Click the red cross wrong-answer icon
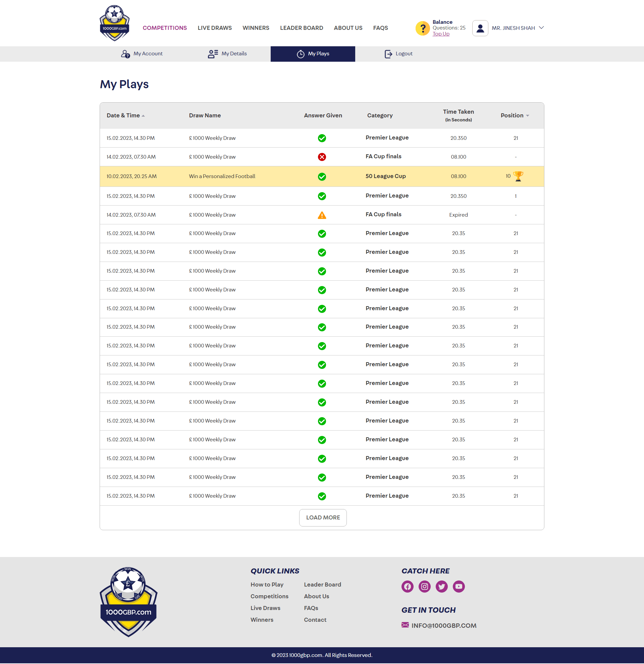This screenshot has width=644, height=664. point(322,157)
